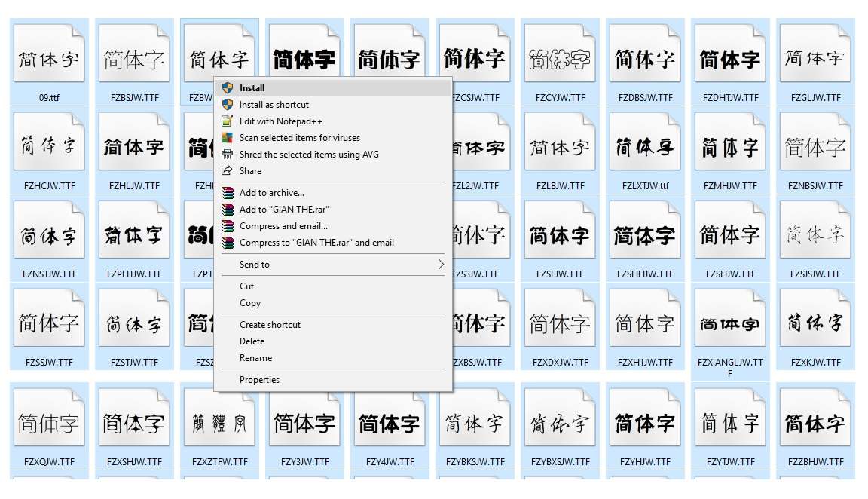
Task: Select the FZXIANGLJW.TTF font file icon
Action: 730,318
